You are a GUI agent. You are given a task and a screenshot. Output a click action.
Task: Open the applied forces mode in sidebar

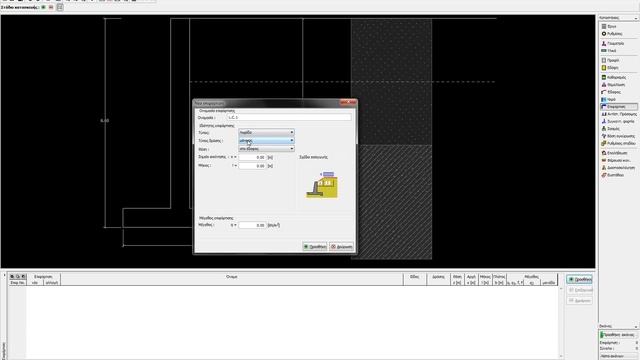[618, 121]
